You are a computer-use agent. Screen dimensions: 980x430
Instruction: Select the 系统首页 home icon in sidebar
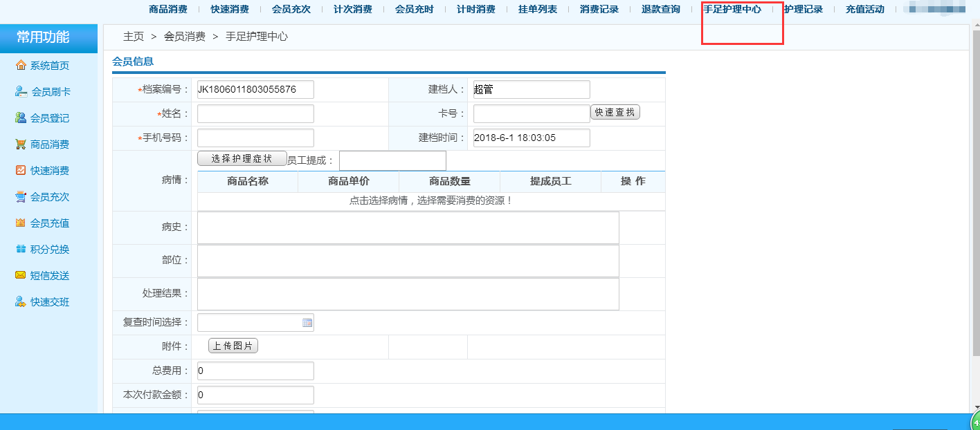point(44,65)
